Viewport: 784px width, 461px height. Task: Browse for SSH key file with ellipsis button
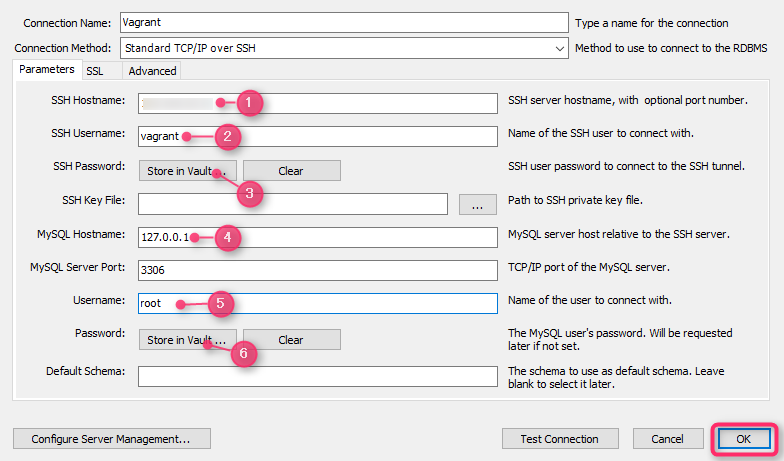(x=478, y=204)
